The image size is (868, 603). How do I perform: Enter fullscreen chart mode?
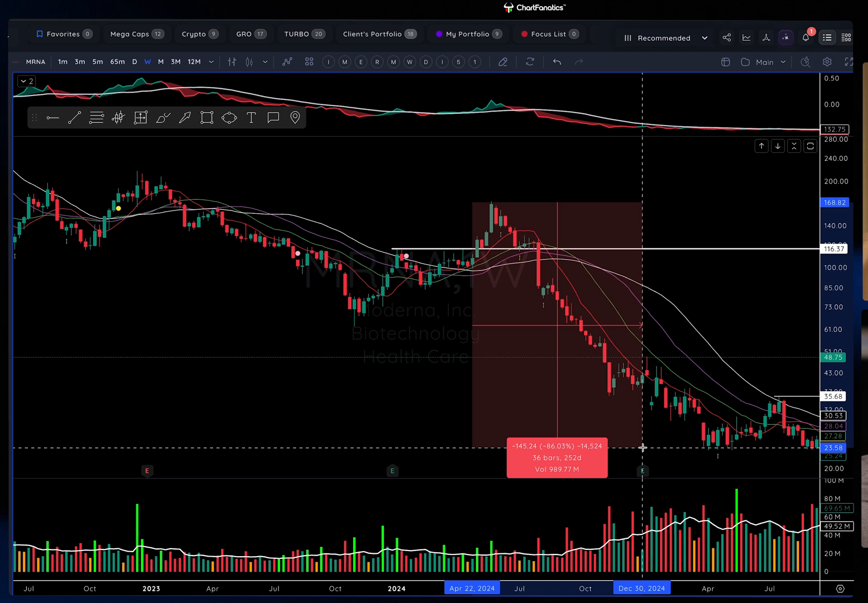click(x=849, y=62)
